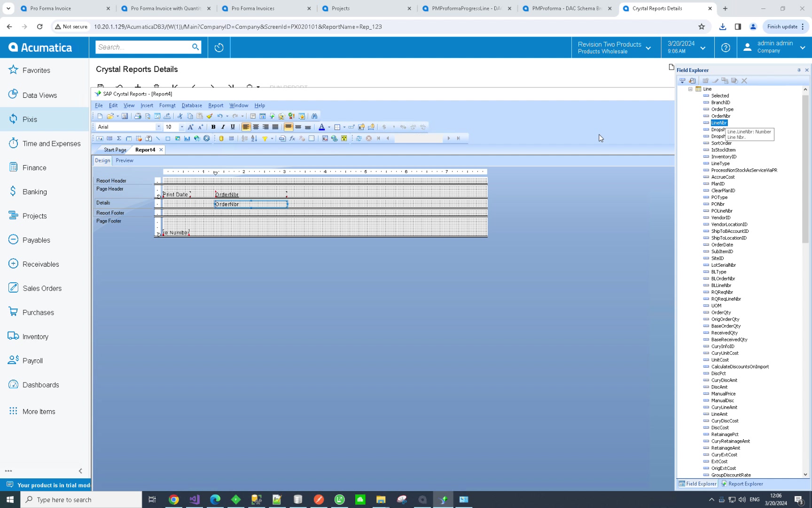Open the Formula Workshop fx icon
Screen dimensions: 812x508
(292, 138)
